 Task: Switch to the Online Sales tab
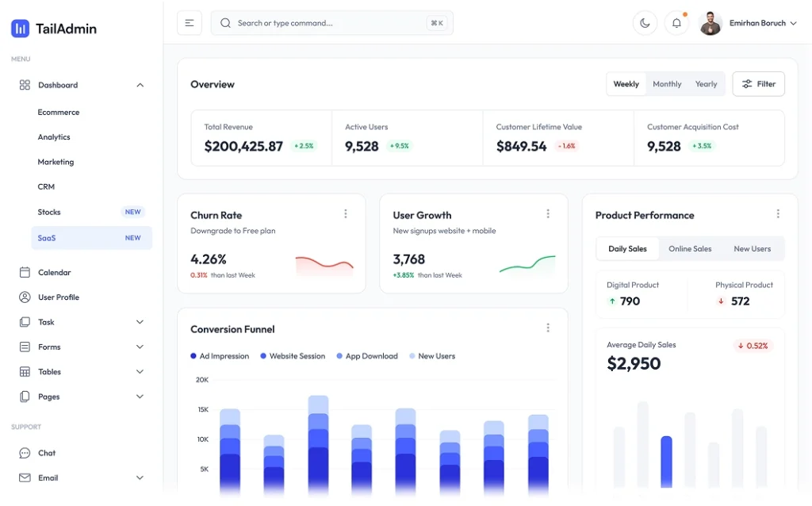pos(690,249)
